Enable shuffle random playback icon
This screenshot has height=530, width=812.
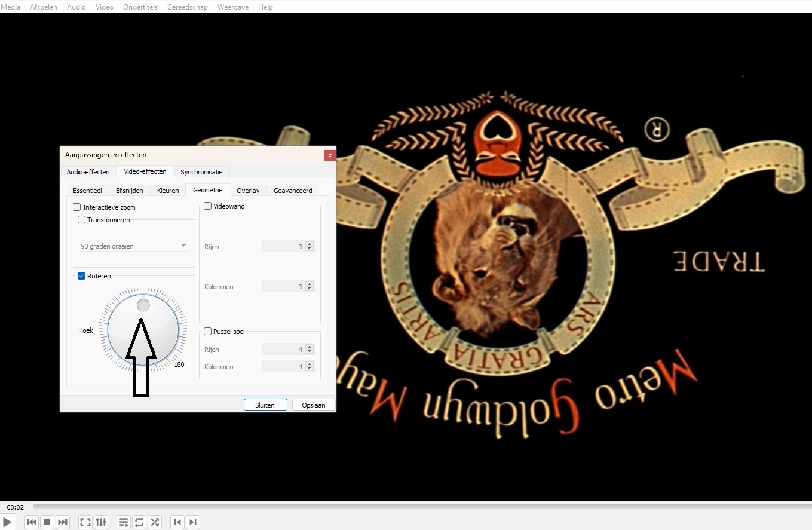coord(155,522)
